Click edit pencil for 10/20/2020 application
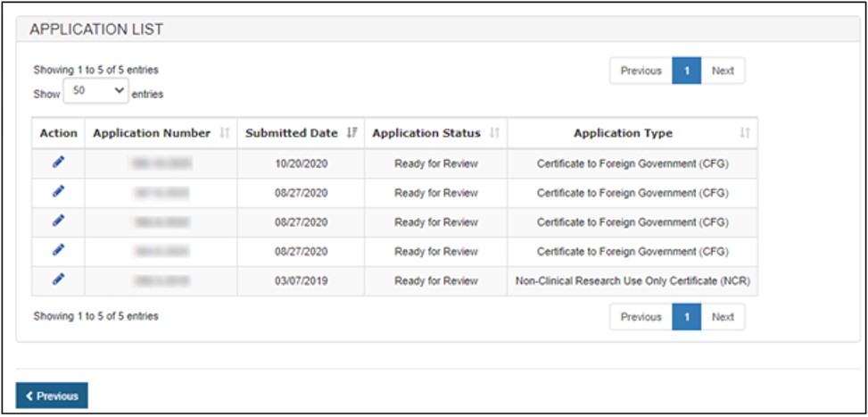The image size is (868, 417). pos(59,163)
